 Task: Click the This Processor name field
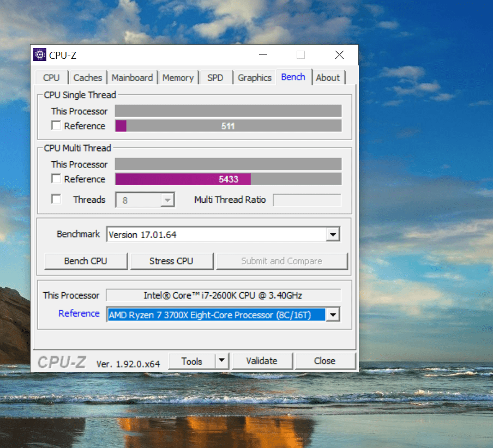[x=223, y=295]
